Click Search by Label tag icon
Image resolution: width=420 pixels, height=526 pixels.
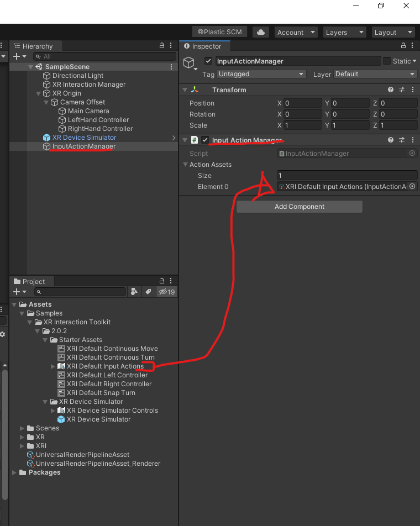pyautogui.click(x=148, y=292)
